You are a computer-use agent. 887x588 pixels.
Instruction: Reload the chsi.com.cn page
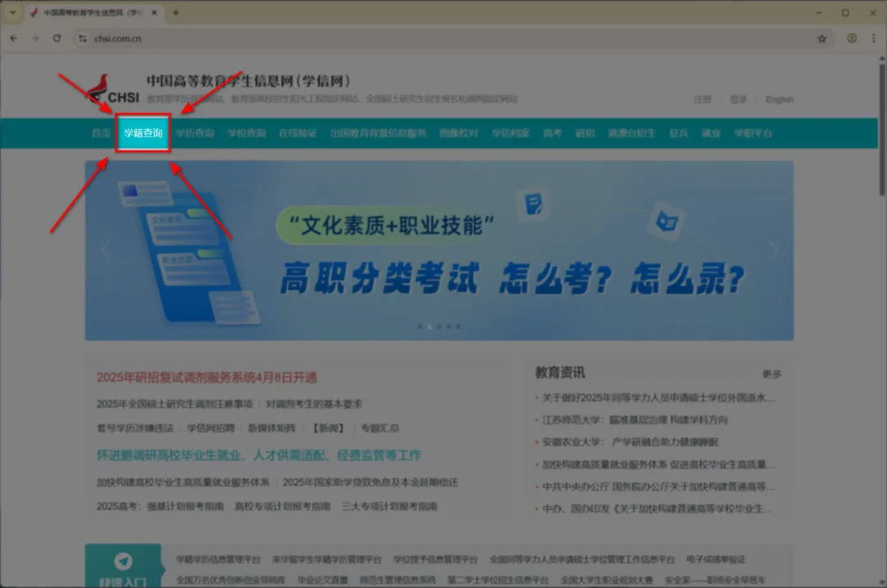tap(57, 39)
